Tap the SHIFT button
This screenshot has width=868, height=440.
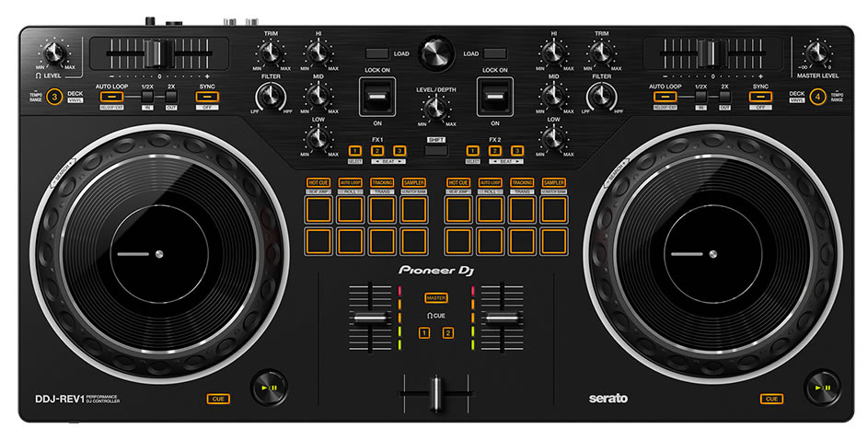click(x=436, y=150)
